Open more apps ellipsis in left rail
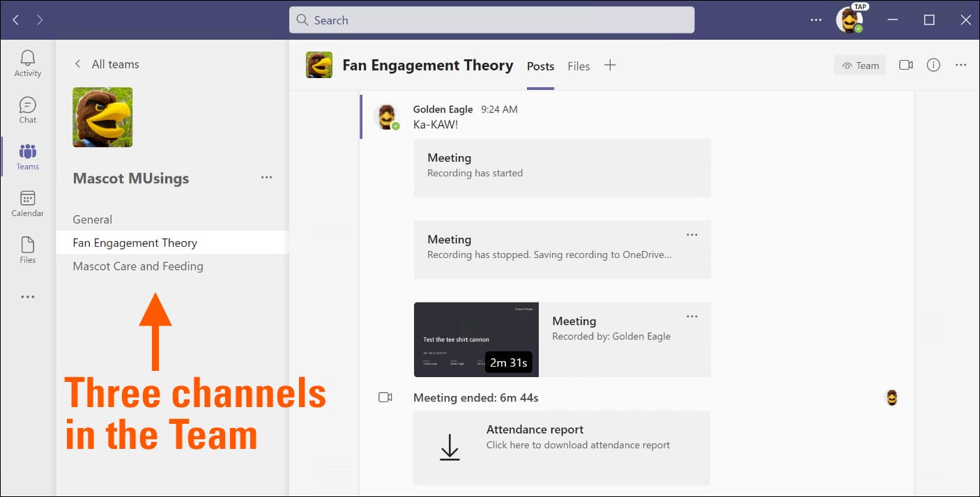This screenshot has height=497, width=980. [x=28, y=297]
